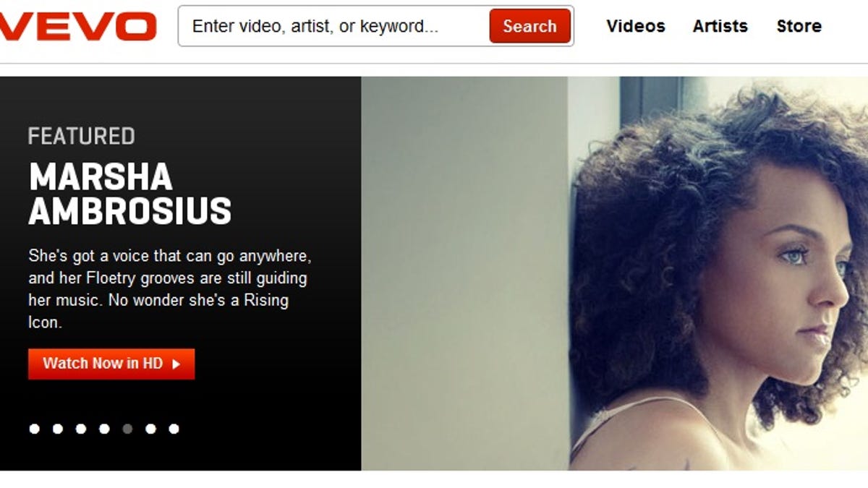This screenshot has height=488, width=868.
Task: Click the Watch Now in HD button
Action: pyautogui.click(x=111, y=364)
